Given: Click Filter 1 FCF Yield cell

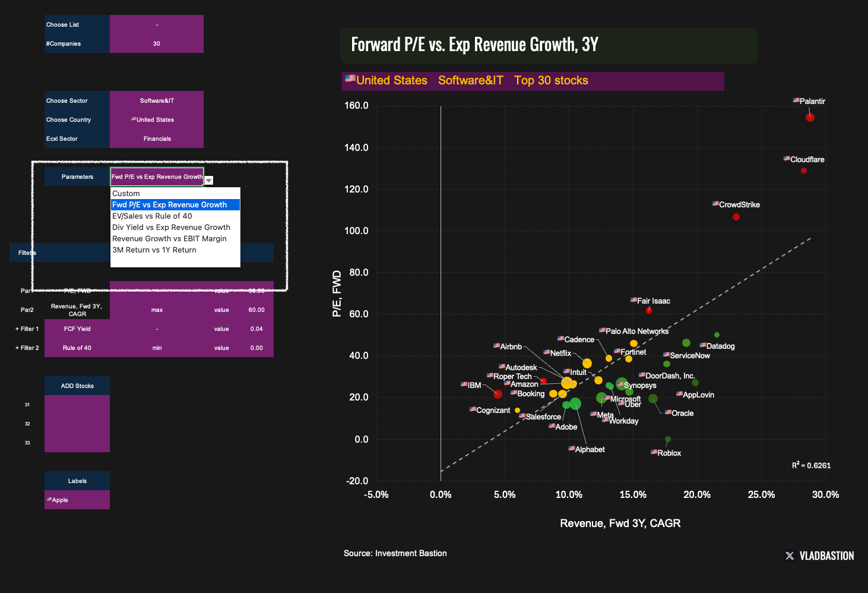Looking at the screenshot, I should 77,329.
